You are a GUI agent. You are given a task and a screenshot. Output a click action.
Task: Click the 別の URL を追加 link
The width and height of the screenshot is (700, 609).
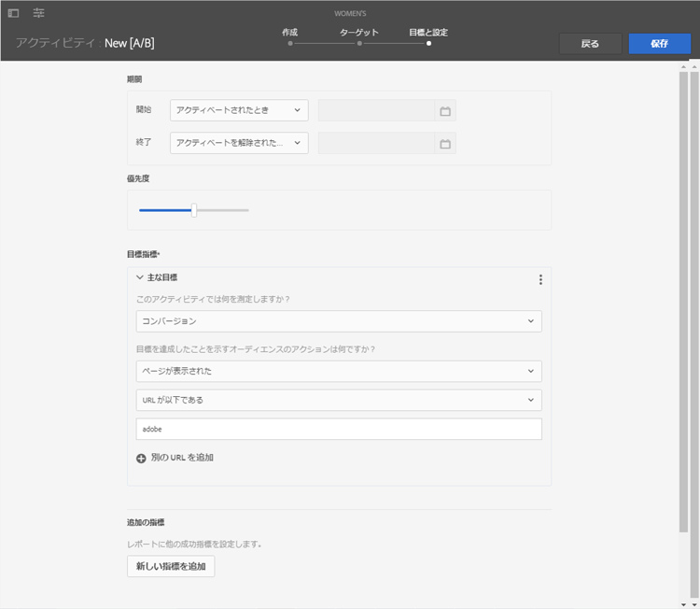[182, 458]
